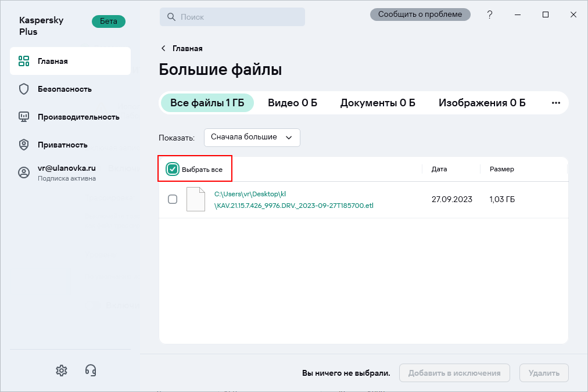Click the Главная breadcrumb link
Viewport: 588px width, 392px height.
[188, 48]
